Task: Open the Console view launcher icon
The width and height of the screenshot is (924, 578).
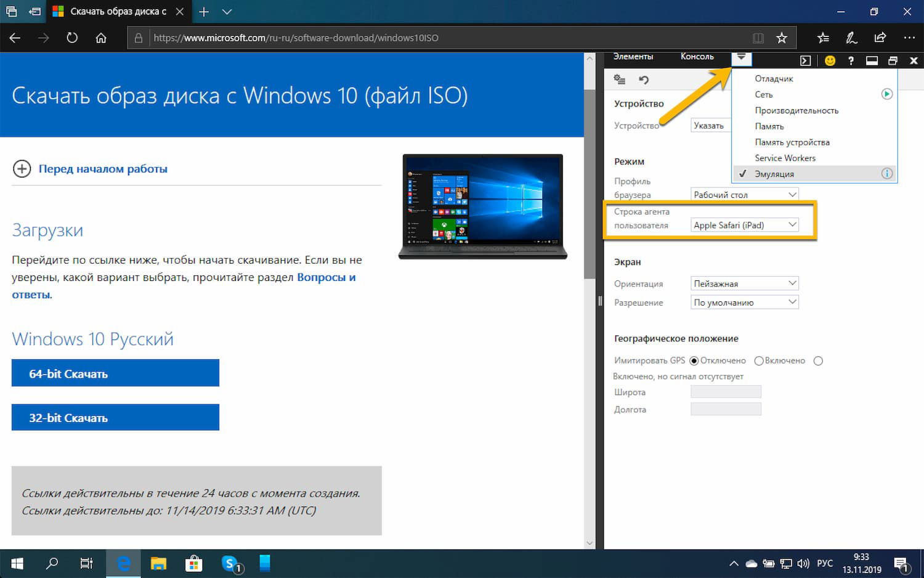Action: (805, 60)
